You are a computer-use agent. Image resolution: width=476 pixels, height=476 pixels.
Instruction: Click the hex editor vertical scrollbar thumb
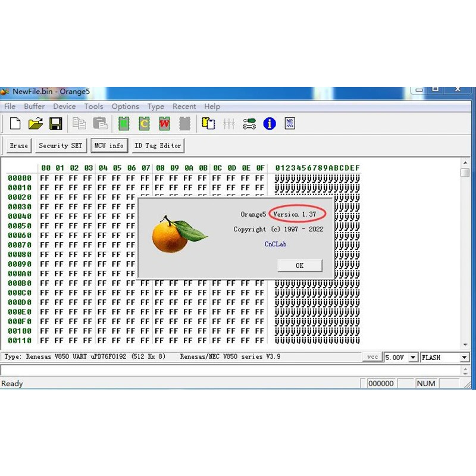(x=465, y=173)
